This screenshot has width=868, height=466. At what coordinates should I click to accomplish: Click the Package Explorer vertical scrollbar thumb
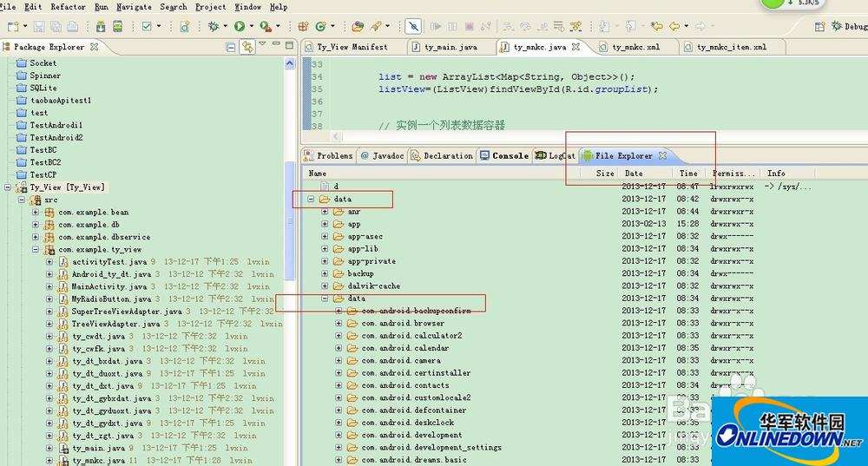[290, 220]
